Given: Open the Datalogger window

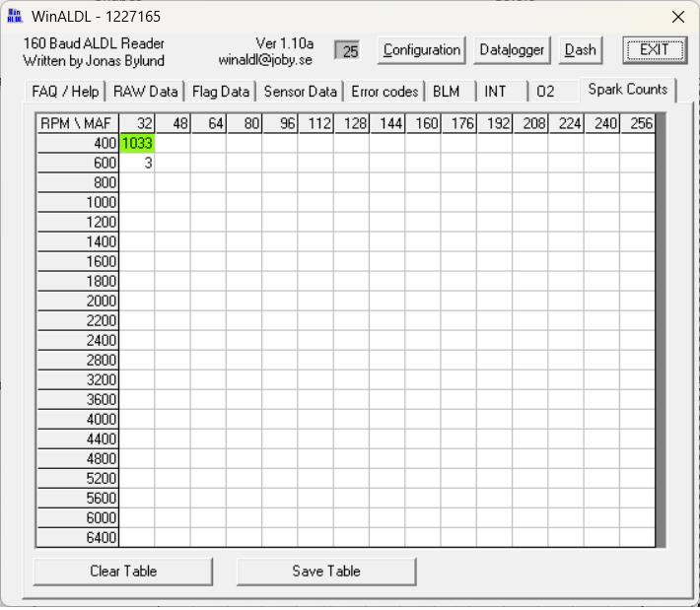Looking at the screenshot, I should pos(512,50).
